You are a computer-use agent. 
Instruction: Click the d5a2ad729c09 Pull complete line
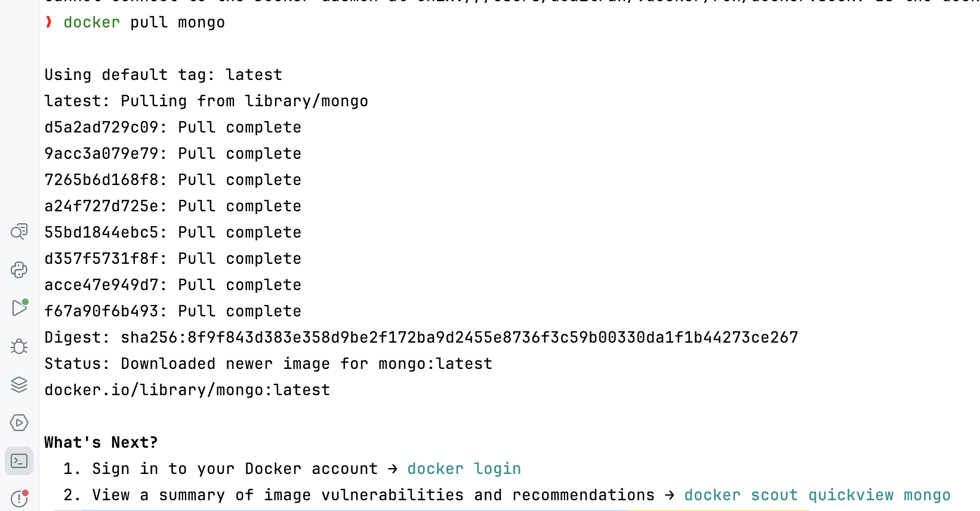pyautogui.click(x=172, y=127)
